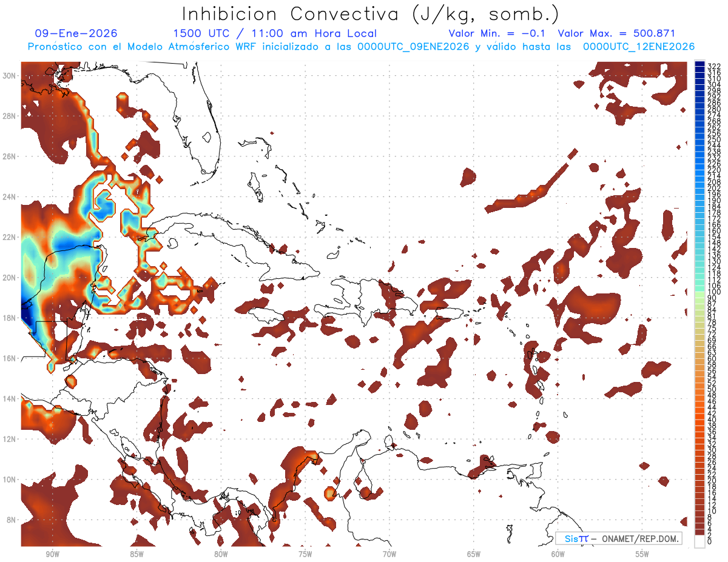Viewport: 728px width, 562px height.
Task: Click the '250' value on the color scale
Action: pos(715,139)
